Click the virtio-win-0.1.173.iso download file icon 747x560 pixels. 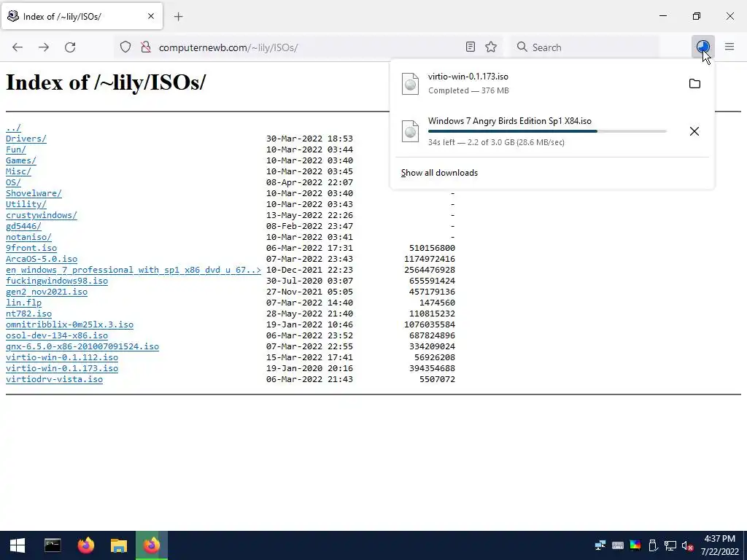[x=410, y=84]
